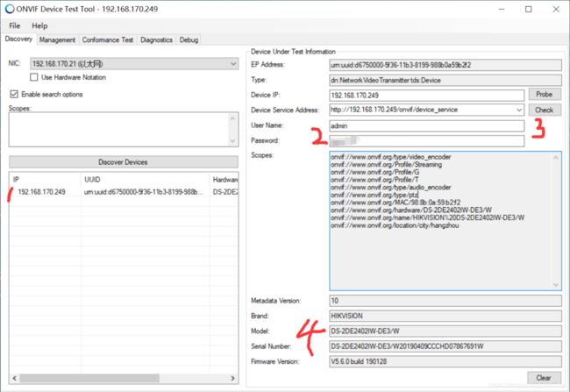Click the device list horizontal scrollbar thumb

click(x=89, y=378)
